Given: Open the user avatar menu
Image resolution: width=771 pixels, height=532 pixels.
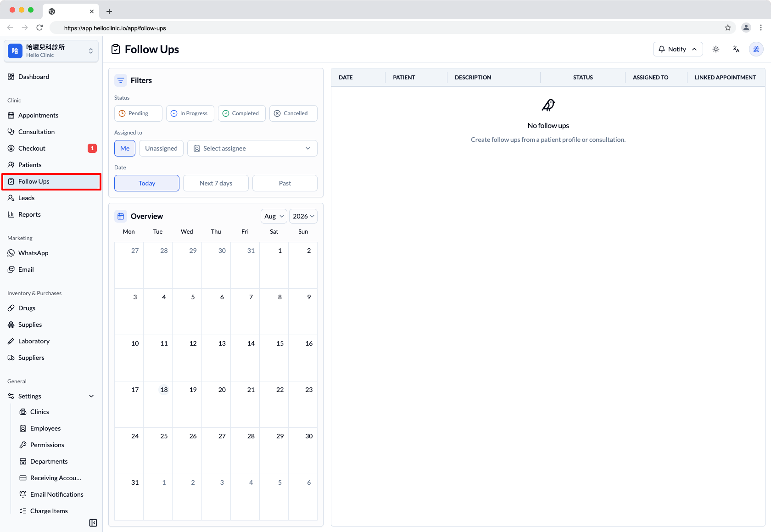Looking at the screenshot, I should (756, 49).
